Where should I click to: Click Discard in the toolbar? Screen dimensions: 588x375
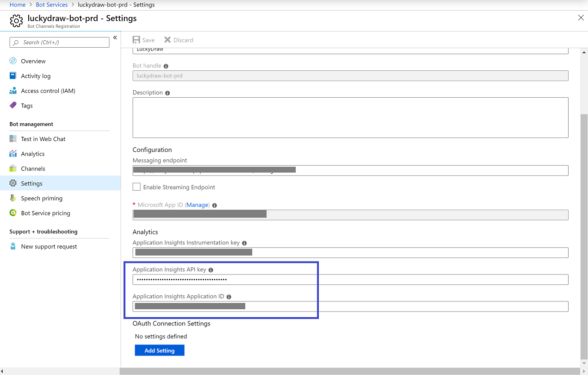coord(179,40)
